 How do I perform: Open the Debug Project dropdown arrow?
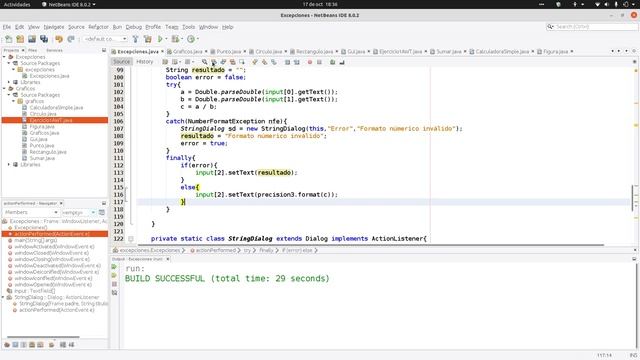coord(182,39)
